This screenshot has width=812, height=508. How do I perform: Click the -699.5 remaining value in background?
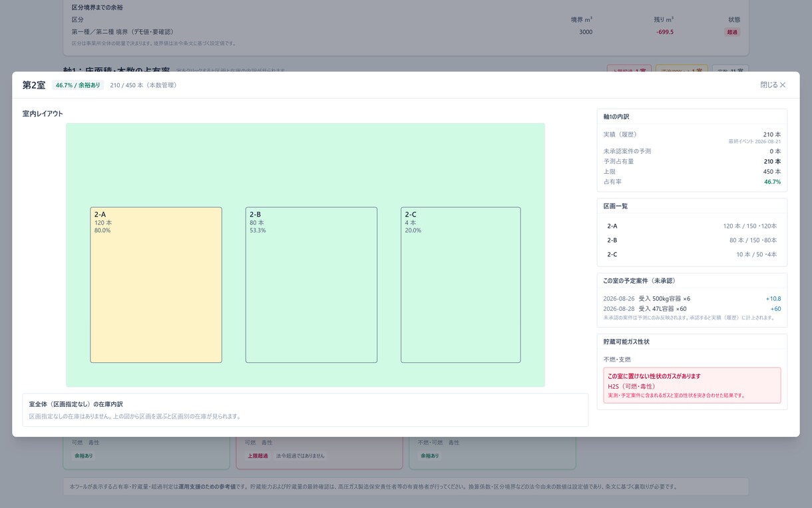[x=664, y=32]
